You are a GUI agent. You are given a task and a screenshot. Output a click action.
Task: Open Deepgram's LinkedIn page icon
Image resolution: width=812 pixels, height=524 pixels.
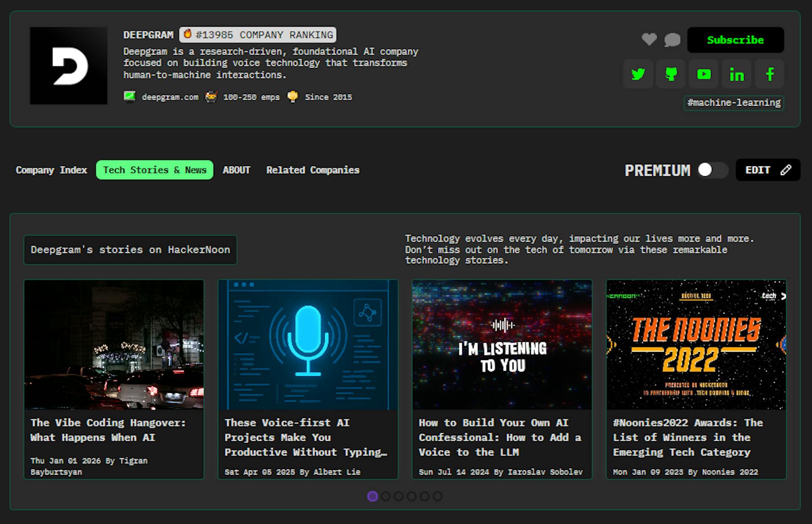[x=736, y=74]
